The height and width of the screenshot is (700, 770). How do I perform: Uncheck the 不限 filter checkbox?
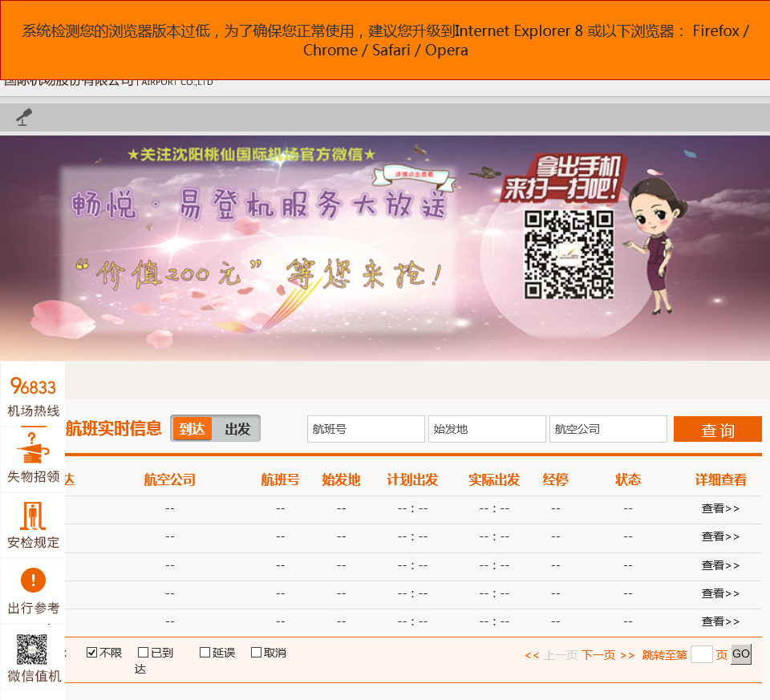[x=91, y=653]
